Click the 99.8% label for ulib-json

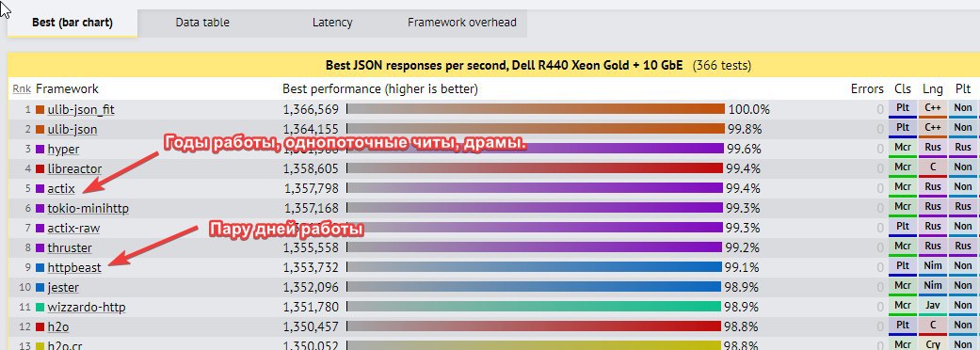pyautogui.click(x=744, y=130)
